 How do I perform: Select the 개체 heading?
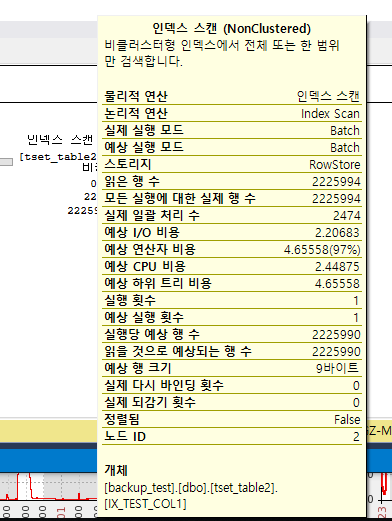[x=116, y=470]
